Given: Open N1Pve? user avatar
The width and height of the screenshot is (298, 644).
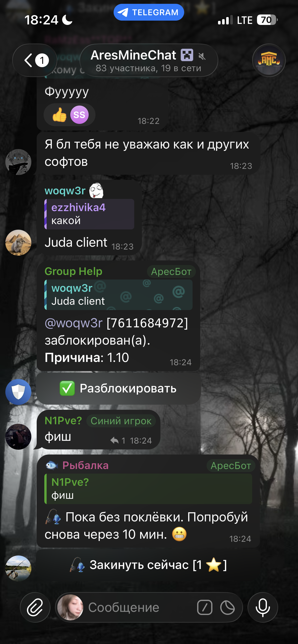Looking at the screenshot, I should coord(18,436).
